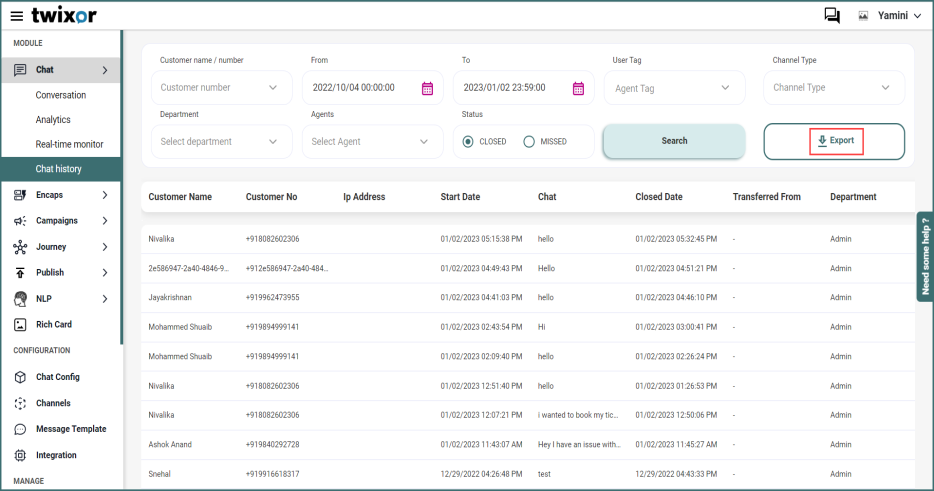Click the Message Template icon
The height and width of the screenshot is (491, 934).
point(20,429)
